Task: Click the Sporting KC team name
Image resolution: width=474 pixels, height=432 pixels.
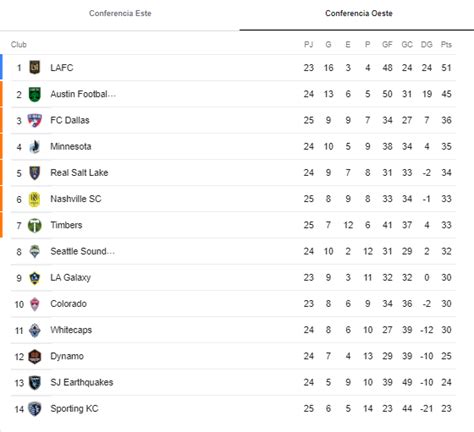Action: point(74,409)
